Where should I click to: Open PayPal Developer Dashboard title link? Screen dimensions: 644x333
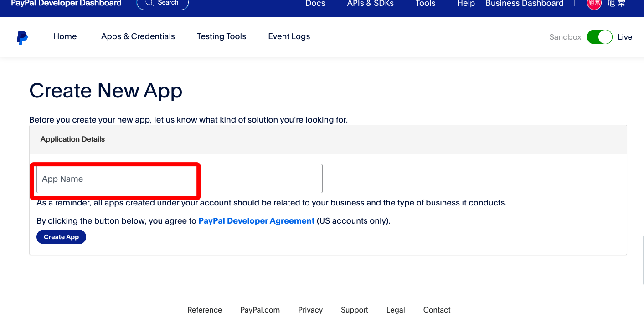pos(66,4)
